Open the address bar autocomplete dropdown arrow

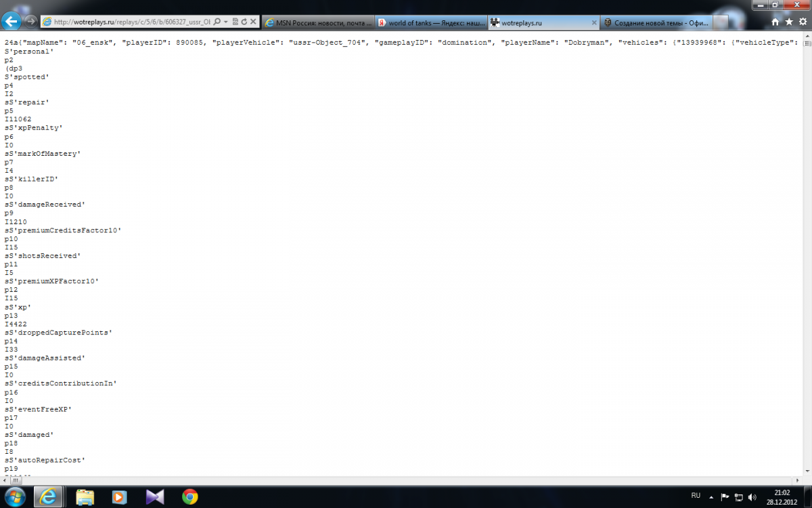click(225, 22)
